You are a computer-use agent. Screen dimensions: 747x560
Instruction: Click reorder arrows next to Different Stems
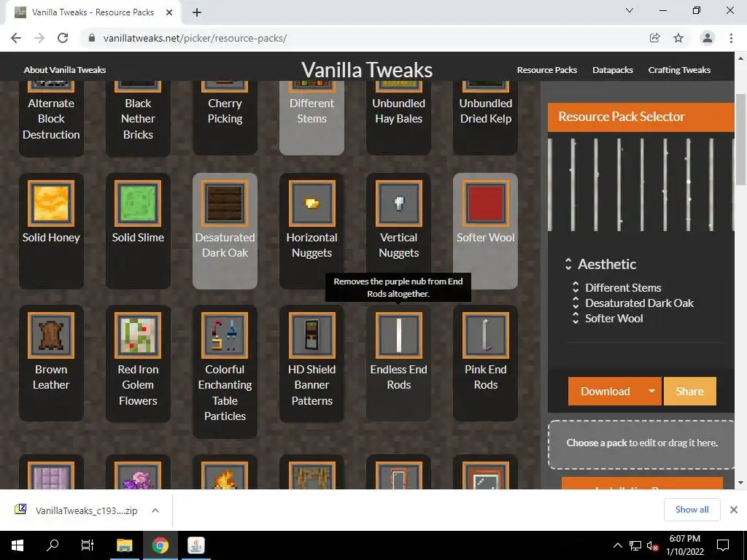576,287
